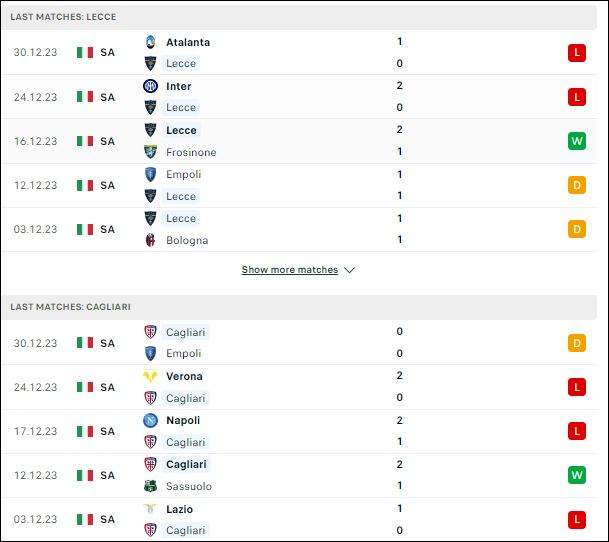Click the Frosinone club crest icon
Screen dimensions: 609x542
(x=150, y=152)
